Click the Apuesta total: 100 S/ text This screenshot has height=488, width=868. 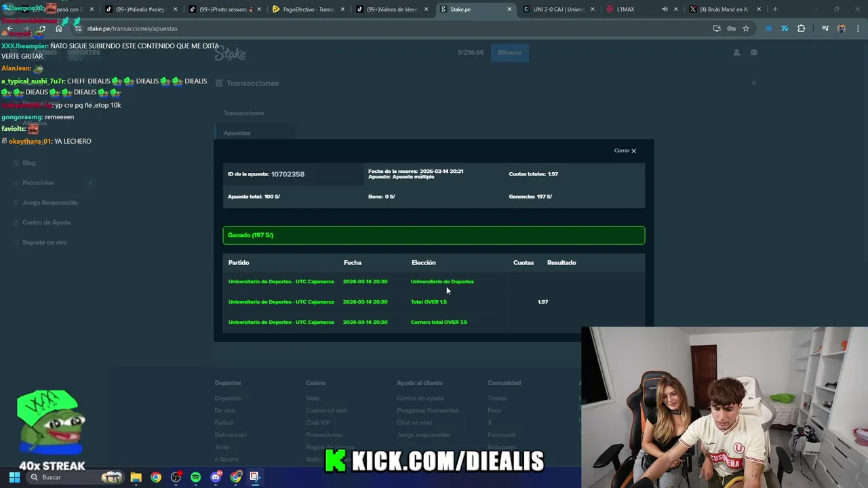[254, 197]
